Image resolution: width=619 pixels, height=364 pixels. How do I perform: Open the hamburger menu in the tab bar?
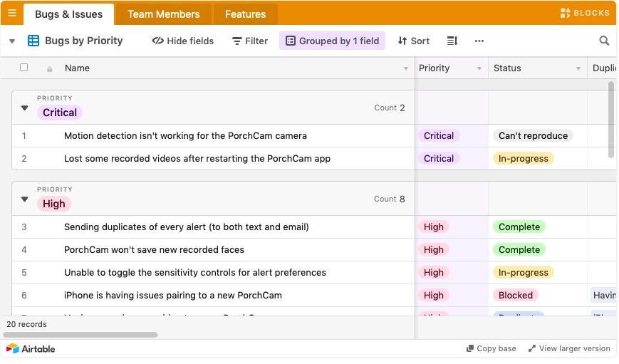11,13
